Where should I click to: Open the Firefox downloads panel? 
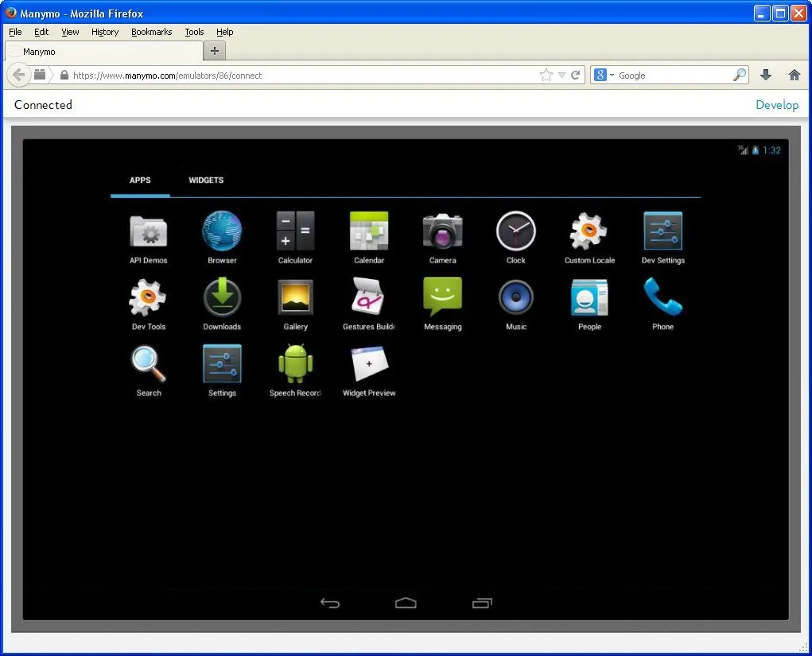click(766, 75)
